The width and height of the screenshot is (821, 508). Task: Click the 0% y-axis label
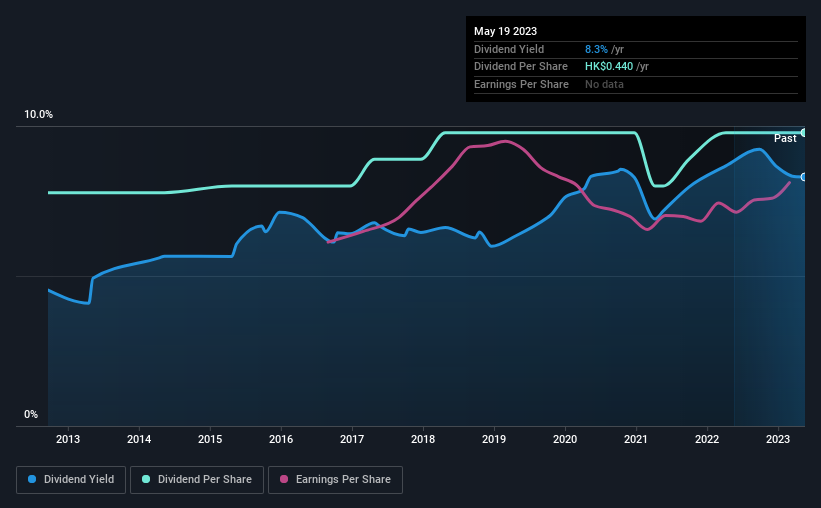tap(31, 414)
